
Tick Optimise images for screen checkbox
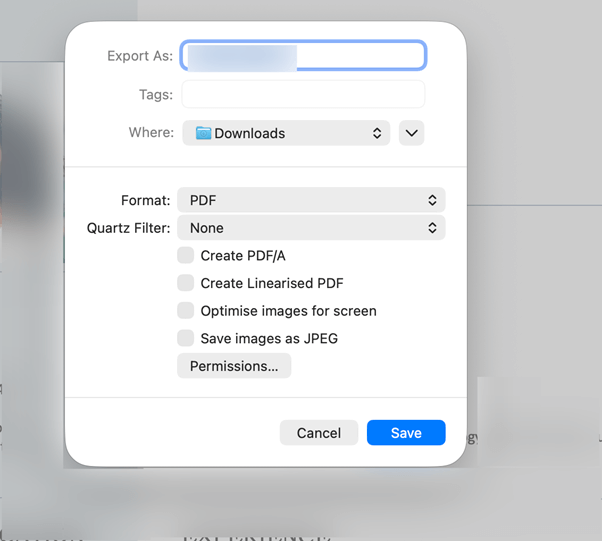tap(185, 311)
